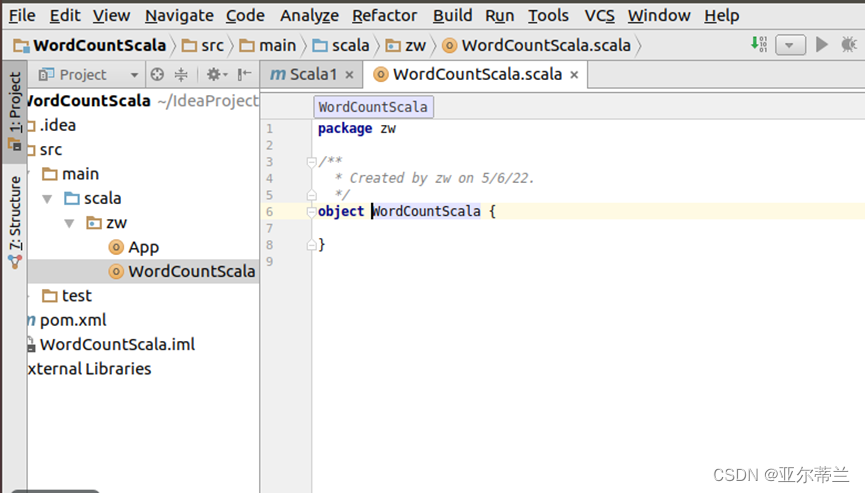
Task: Click the package keyword in editor
Action: 345,128
